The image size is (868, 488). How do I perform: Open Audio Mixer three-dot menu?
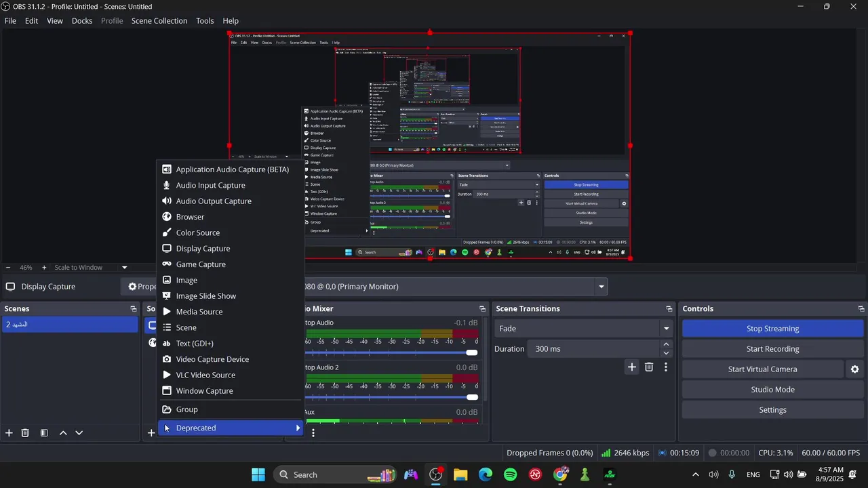[x=313, y=433]
